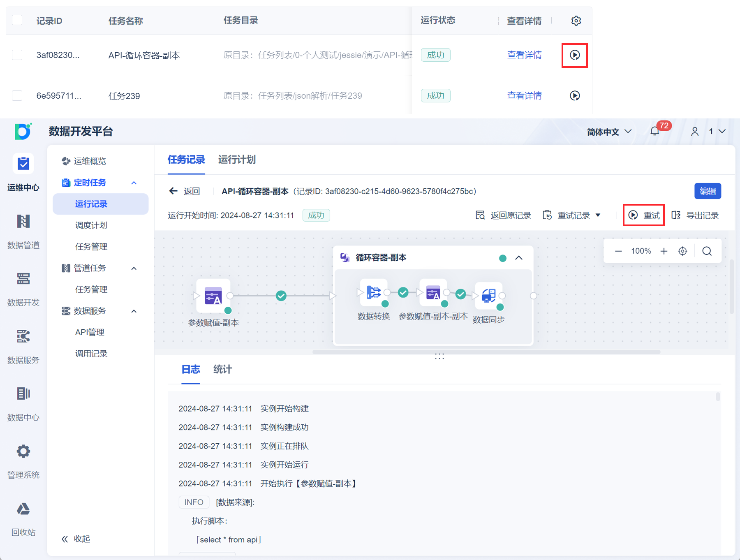The height and width of the screenshot is (560, 740).
Task: Tick the checkbox for record 3af08230
Action: click(x=17, y=55)
